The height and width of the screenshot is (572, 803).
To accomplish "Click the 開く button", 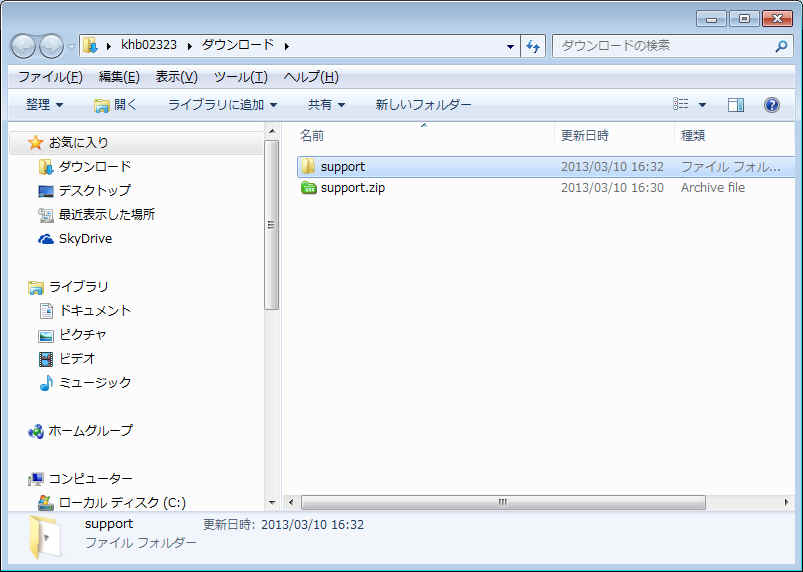I will [116, 105].
